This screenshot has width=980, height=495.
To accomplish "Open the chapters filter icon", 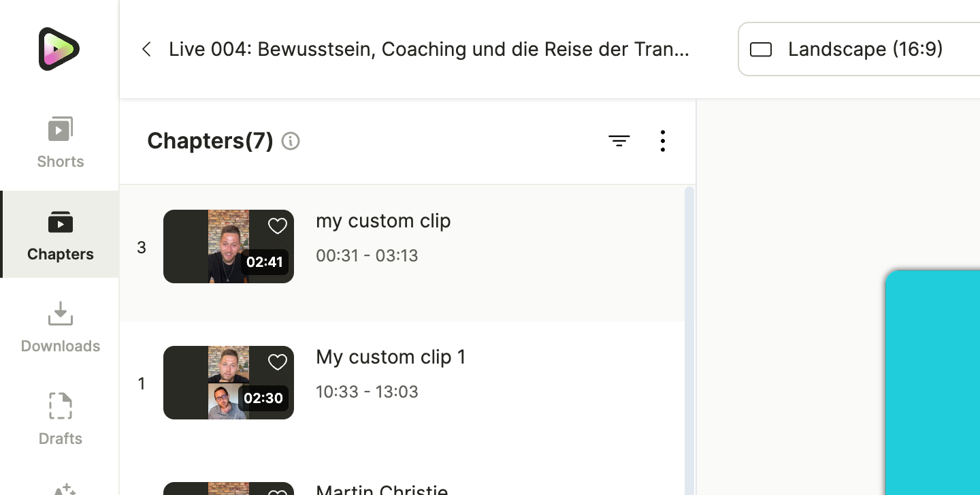I will point(619,141).
